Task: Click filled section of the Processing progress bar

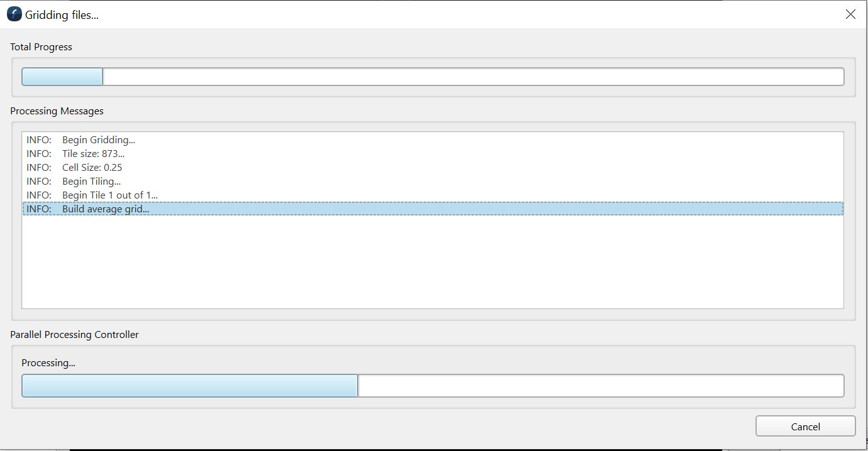Action: [189, 386]
